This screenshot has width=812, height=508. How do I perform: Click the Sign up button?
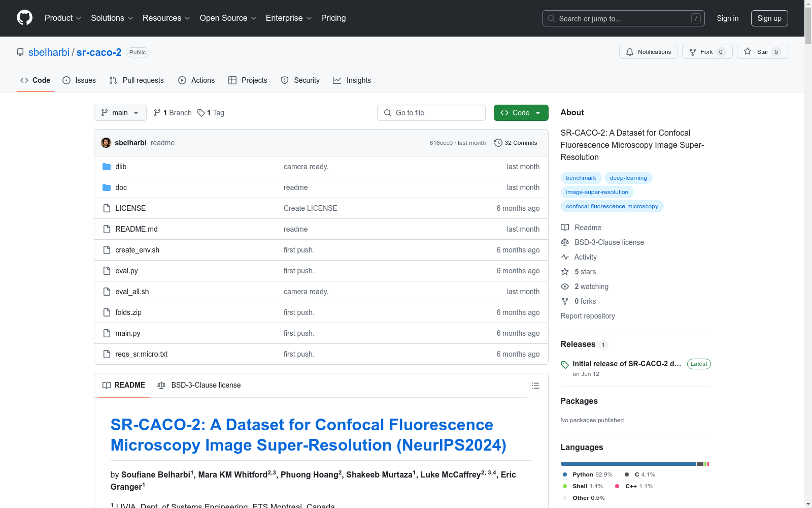[x=769, y=18]
